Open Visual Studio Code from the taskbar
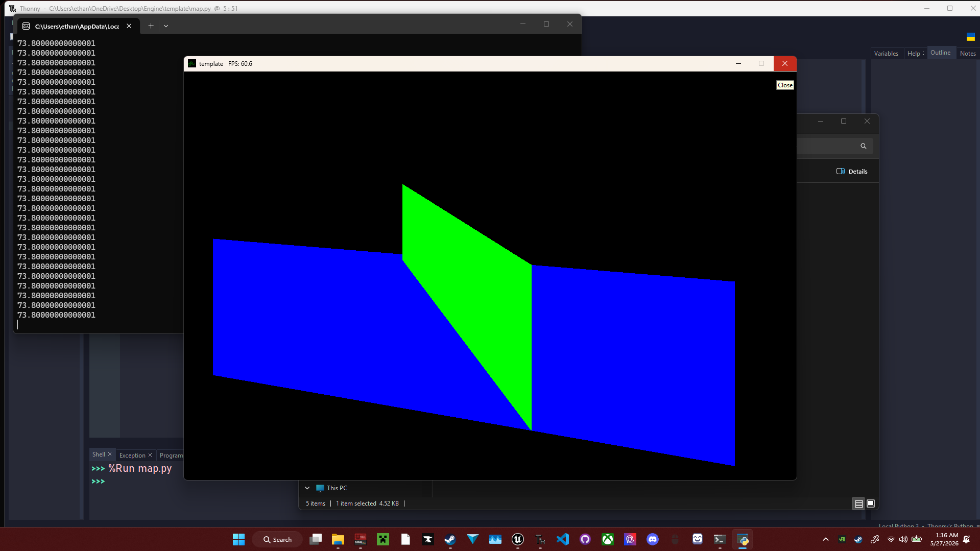980x551 pixels. click(563, 539)
